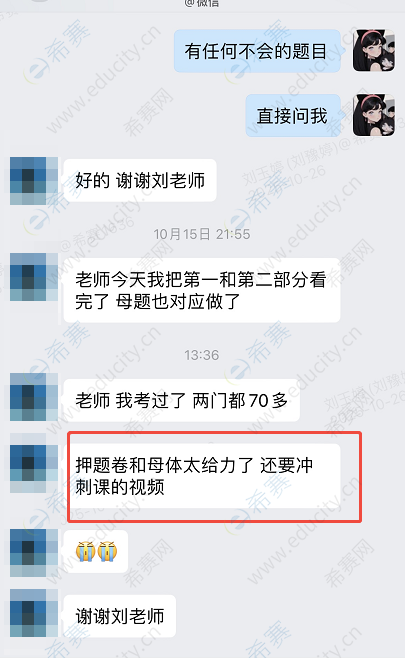This screenshot has height=658, width=409.
Task: Tap blurred avatar beside "老师 我考过了" message
Action: point(34,397)
